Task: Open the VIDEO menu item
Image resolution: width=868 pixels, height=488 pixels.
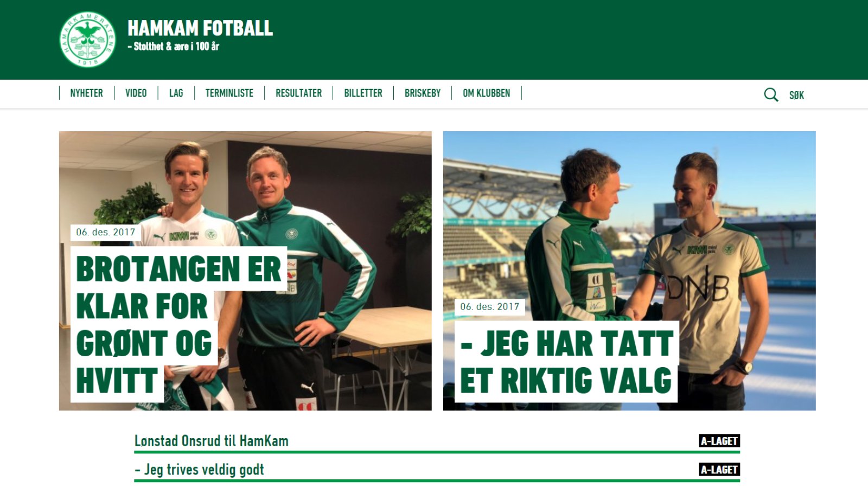Action: click(x=136, y=93)
